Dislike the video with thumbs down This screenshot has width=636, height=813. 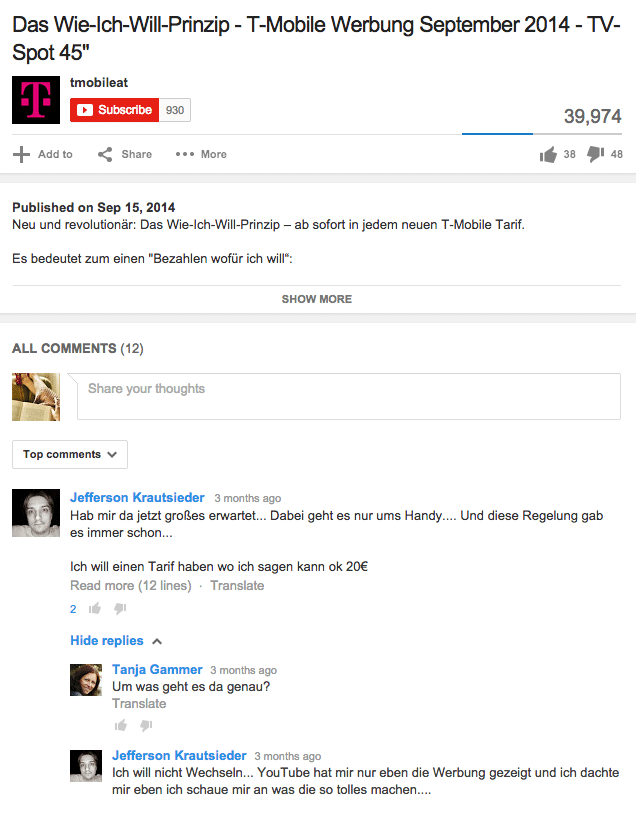(596, 154)
